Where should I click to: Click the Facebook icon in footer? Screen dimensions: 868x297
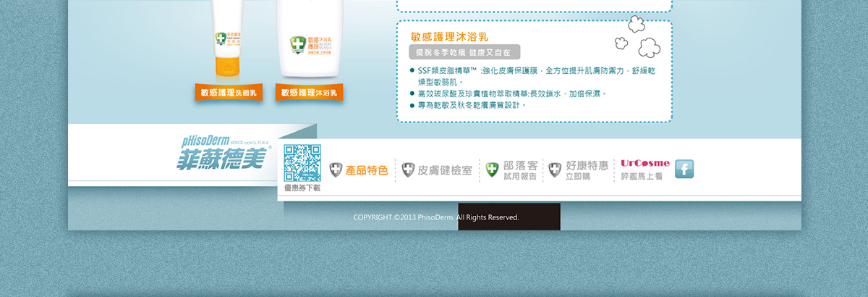pyautogui.click(x=684, y=170)
